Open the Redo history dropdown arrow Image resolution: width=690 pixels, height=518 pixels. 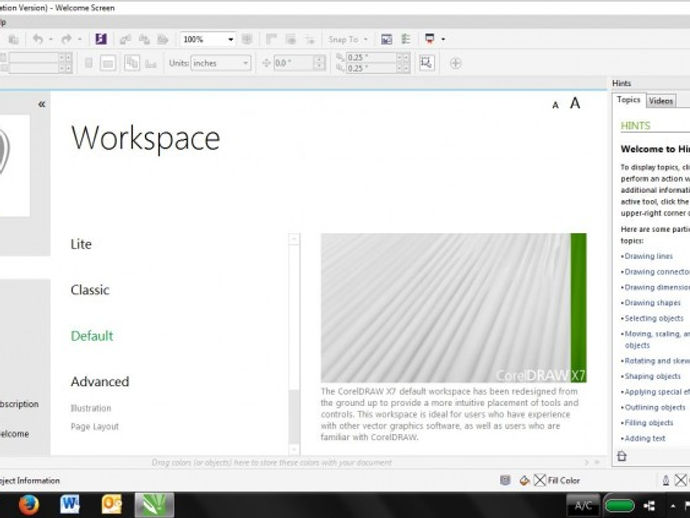(80, 40)
